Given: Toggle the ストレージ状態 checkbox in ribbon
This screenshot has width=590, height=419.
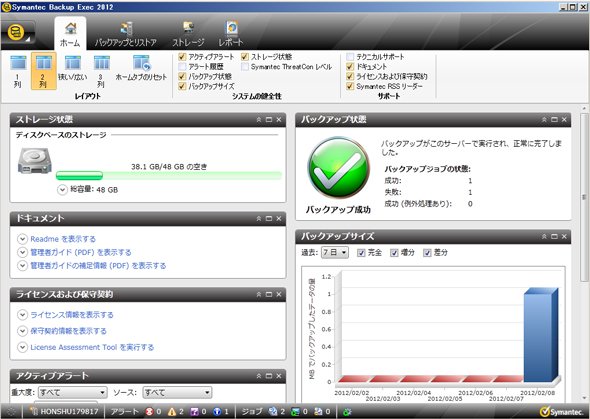Looking at the screenshot, I should pyautogui.click(x=245, y=57).
